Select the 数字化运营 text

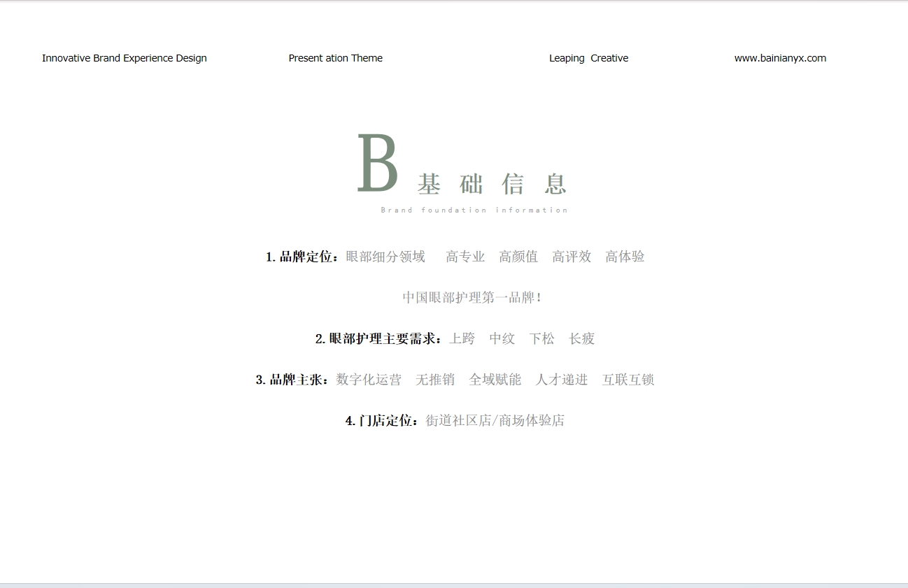[369, 380]
